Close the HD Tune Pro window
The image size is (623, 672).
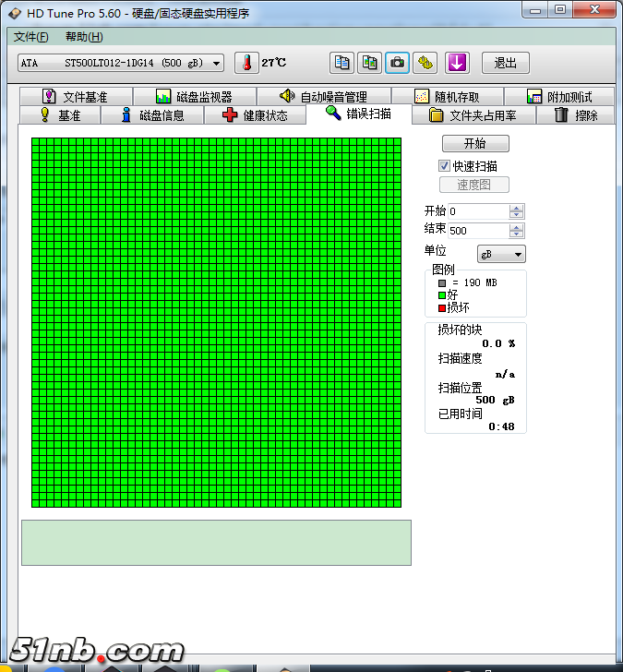[x=594, y=10]
